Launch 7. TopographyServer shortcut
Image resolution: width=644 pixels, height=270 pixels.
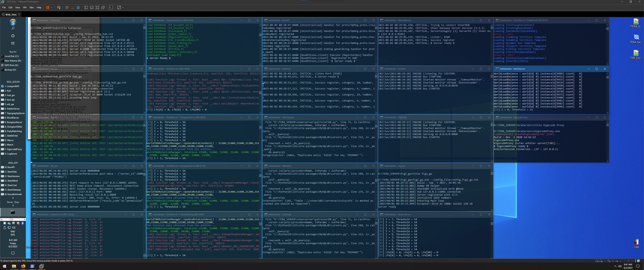pos(13,113)
